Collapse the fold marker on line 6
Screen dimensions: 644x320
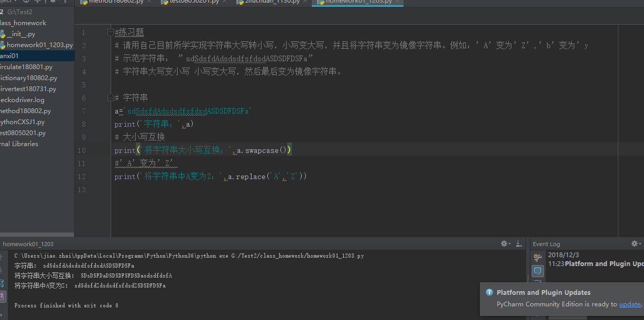coord(111,97)
